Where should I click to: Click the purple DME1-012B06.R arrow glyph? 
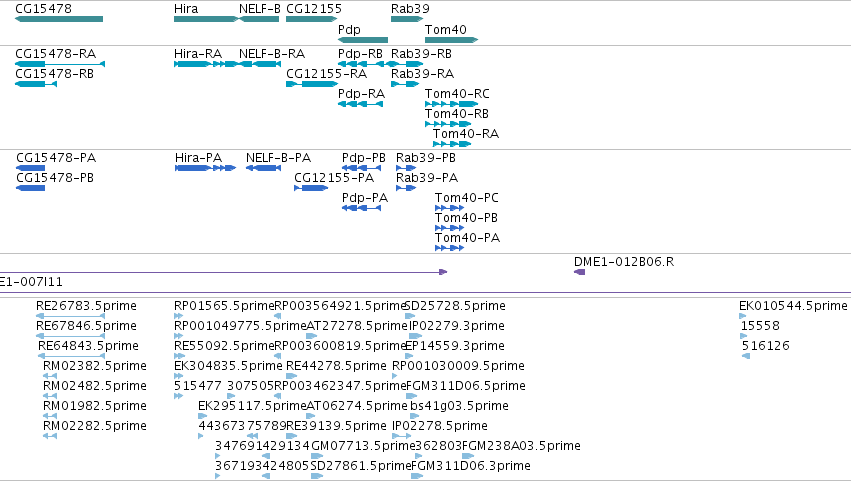pos(579,272)
